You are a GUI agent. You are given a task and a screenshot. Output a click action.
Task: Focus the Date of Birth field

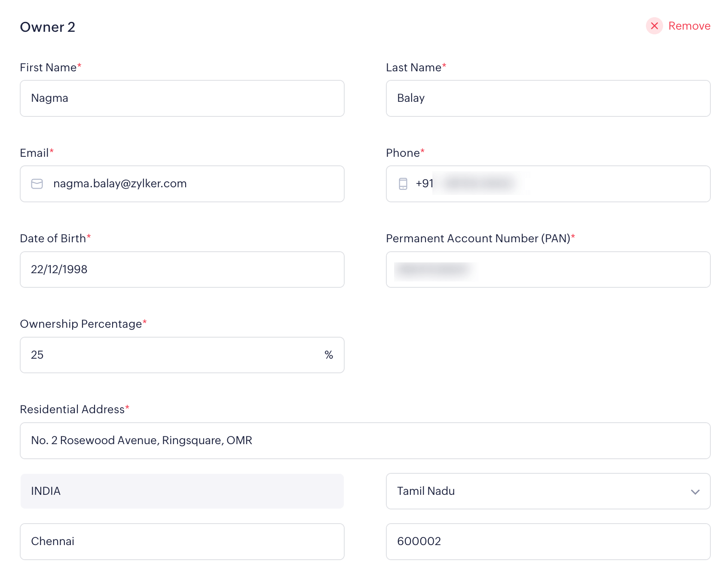[182, 269]
